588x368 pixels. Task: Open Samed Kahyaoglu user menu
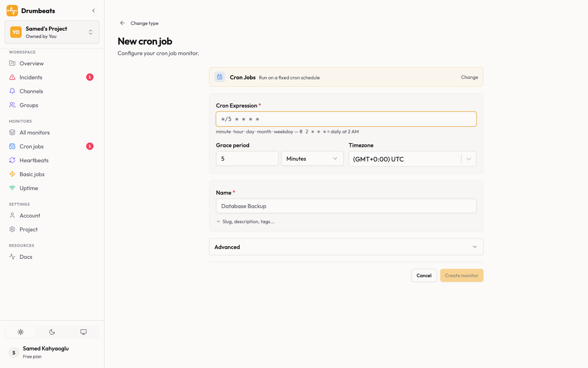[52, 352]
